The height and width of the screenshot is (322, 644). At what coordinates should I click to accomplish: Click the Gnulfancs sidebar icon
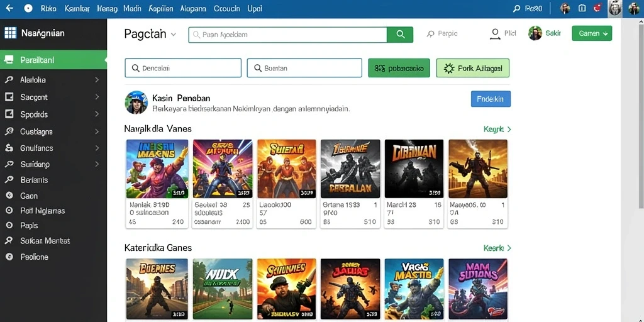click(x=9, y=148)
